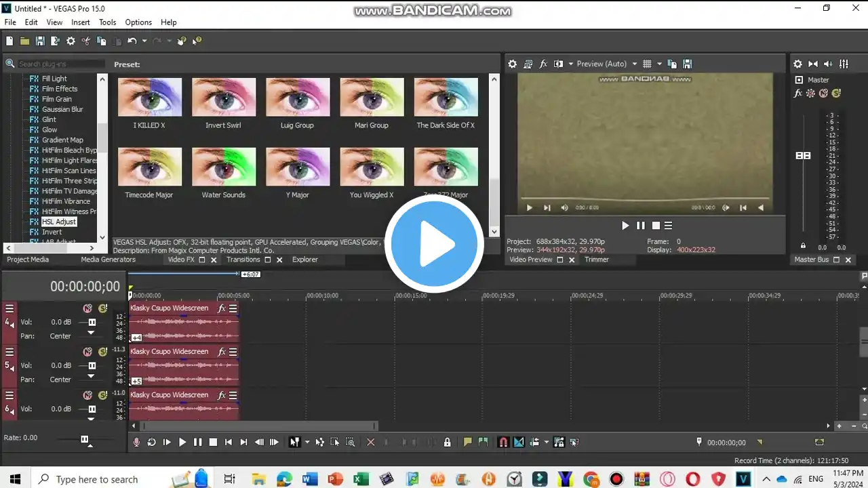The width and height of the screenshot is (868, 488).
Task: Open the Tools menu
Action: coord(107,22)
